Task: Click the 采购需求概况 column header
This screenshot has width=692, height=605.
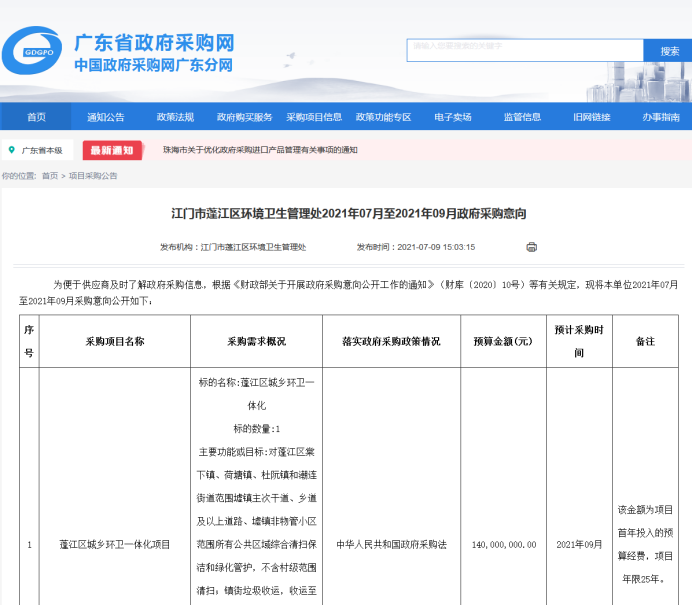Action: pos(256,341)
